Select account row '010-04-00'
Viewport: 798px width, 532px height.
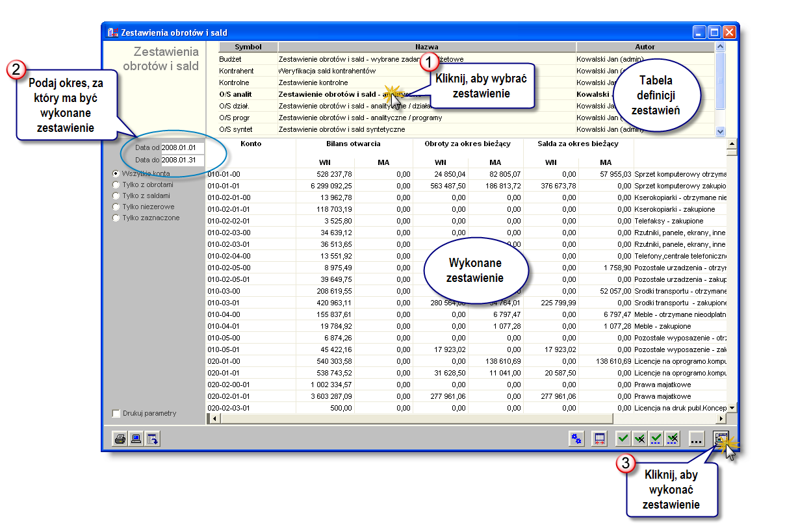[466, 314]
